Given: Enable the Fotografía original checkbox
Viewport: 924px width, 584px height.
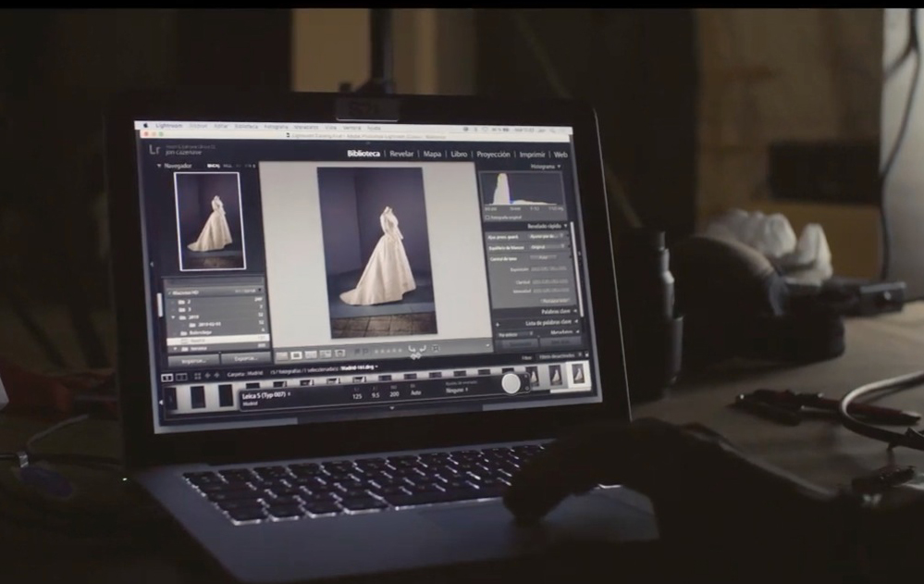Looking at the screenshot, I should (x=487, y=218).
